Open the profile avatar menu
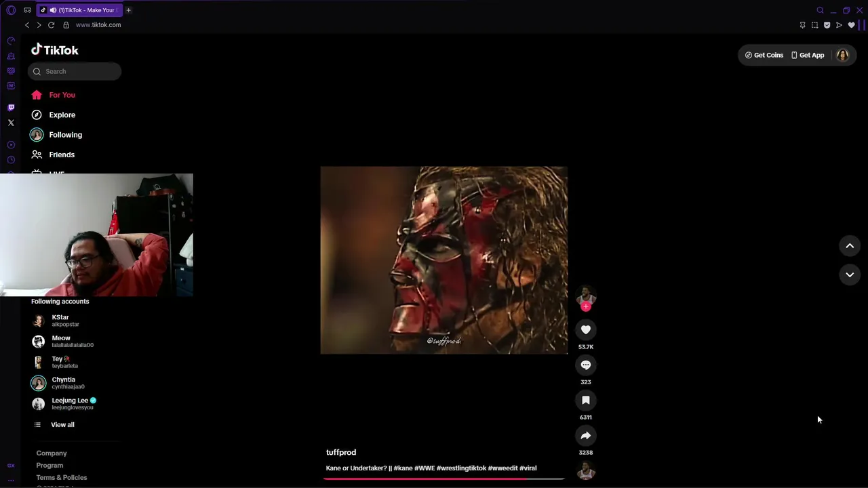This screenshot has width=868, height=488. (x=843, y=55)
